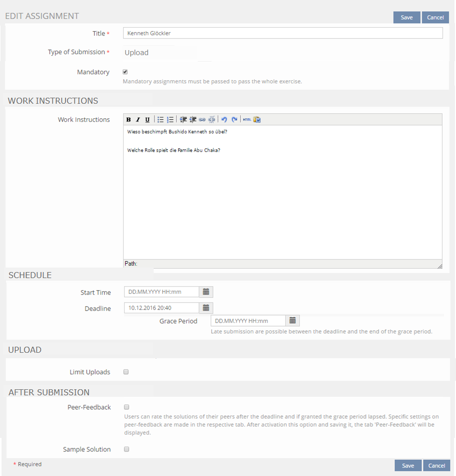Screen dimensions: 456x476
Task: Click the bottom Cancel button
Action: (436, 465)
